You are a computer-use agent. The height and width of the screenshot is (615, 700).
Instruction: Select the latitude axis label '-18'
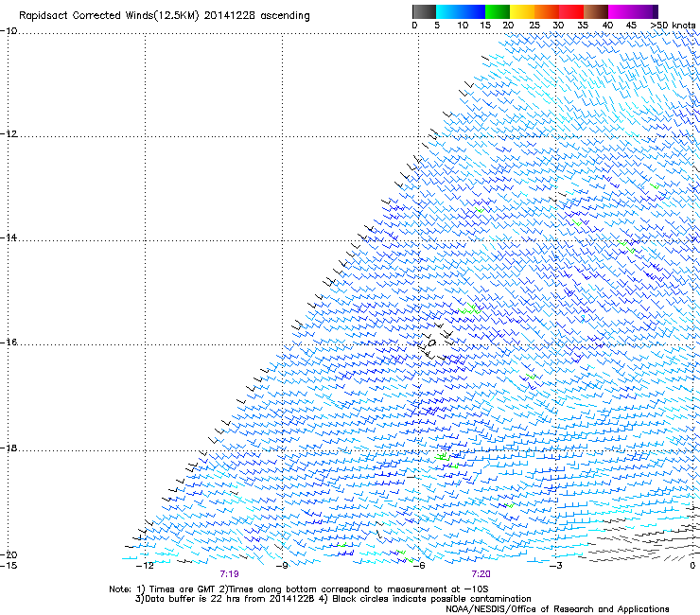9,448
